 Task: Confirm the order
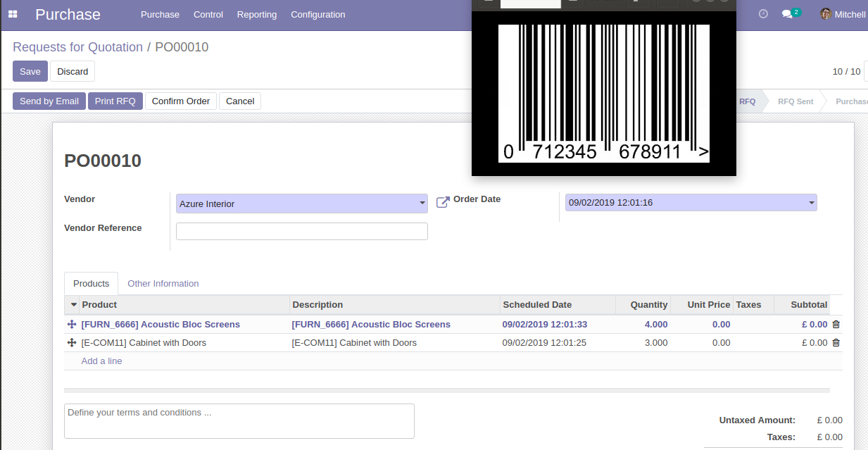pos(181,101)
